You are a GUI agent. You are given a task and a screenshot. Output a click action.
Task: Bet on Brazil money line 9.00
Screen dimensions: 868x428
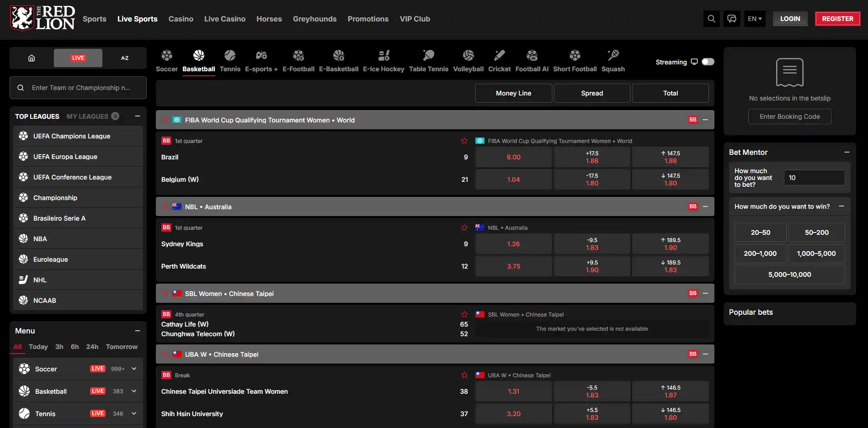click(x=513, y=157)
